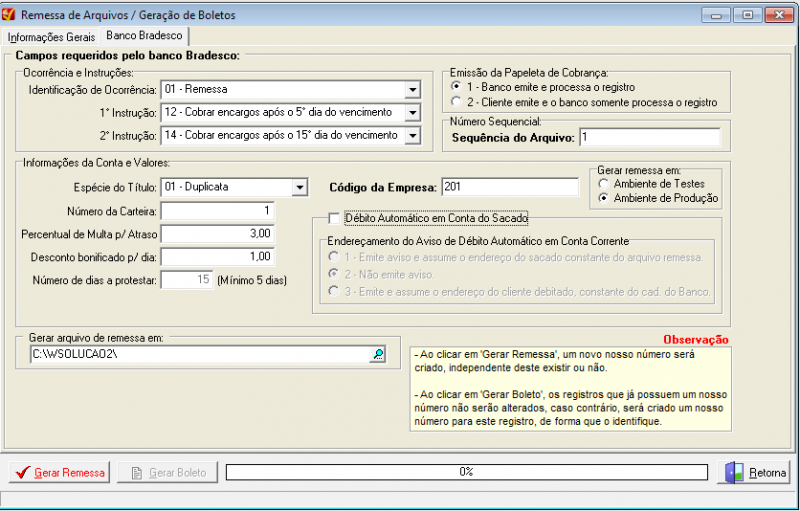This screenshot has height=511, width=800.
Task: Close the Remessa de Arquivos window
Action: 779,15
